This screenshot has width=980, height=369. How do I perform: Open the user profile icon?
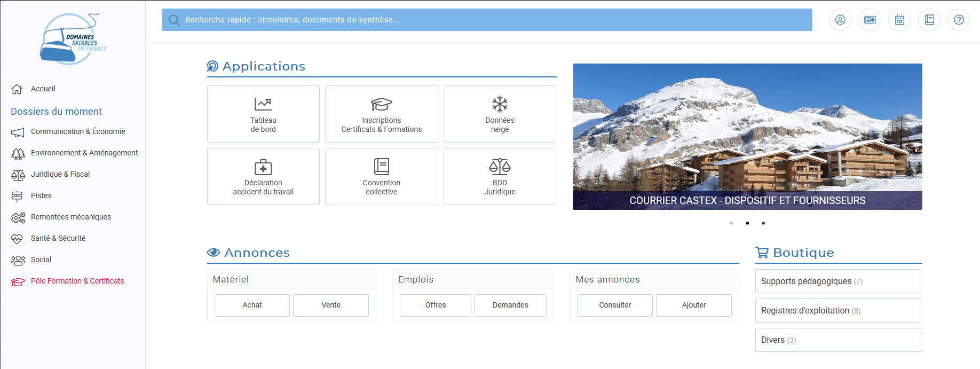(840, 20)
